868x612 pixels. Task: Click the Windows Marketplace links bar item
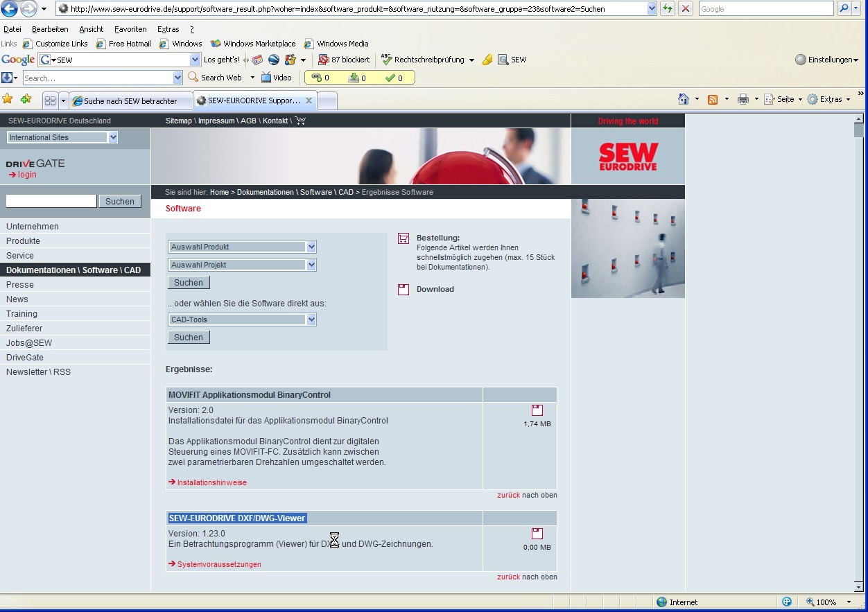(x=253, y=44)
